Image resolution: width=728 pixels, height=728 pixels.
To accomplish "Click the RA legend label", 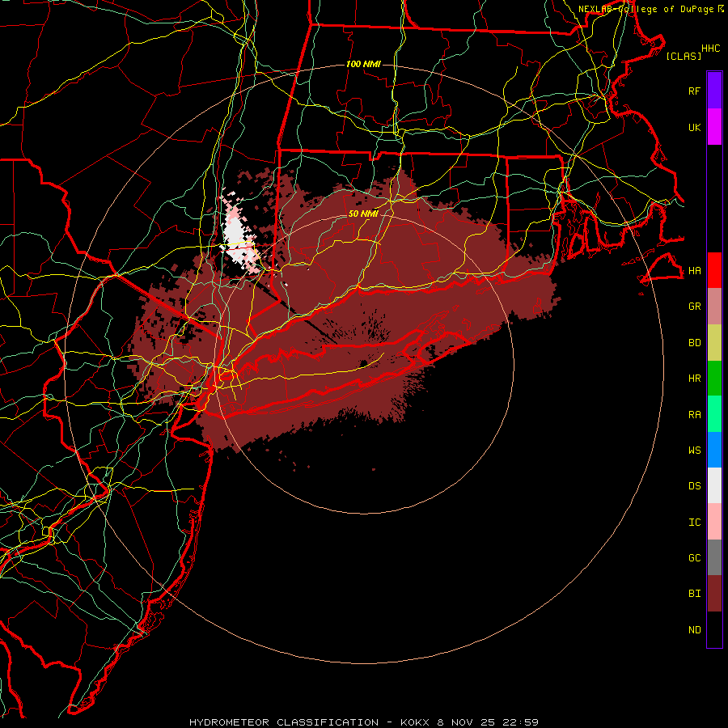I will click(x=694, y=415).
